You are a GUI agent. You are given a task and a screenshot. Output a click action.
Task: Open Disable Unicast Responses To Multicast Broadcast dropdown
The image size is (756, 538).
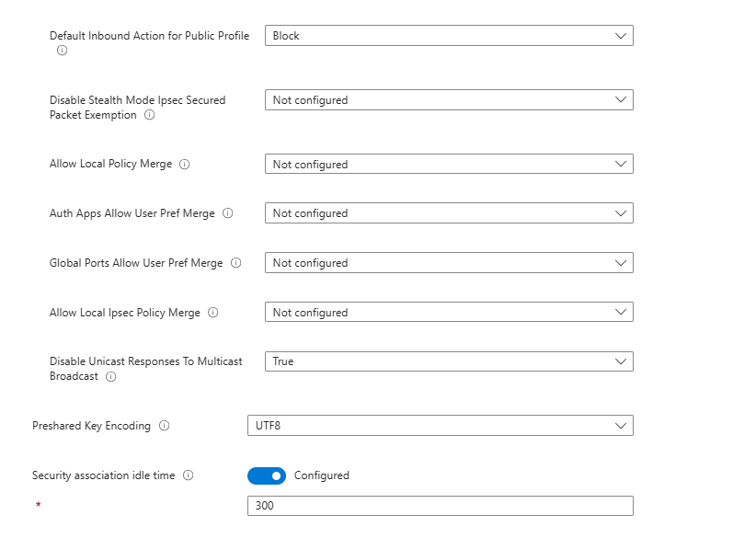click(449, 361)
